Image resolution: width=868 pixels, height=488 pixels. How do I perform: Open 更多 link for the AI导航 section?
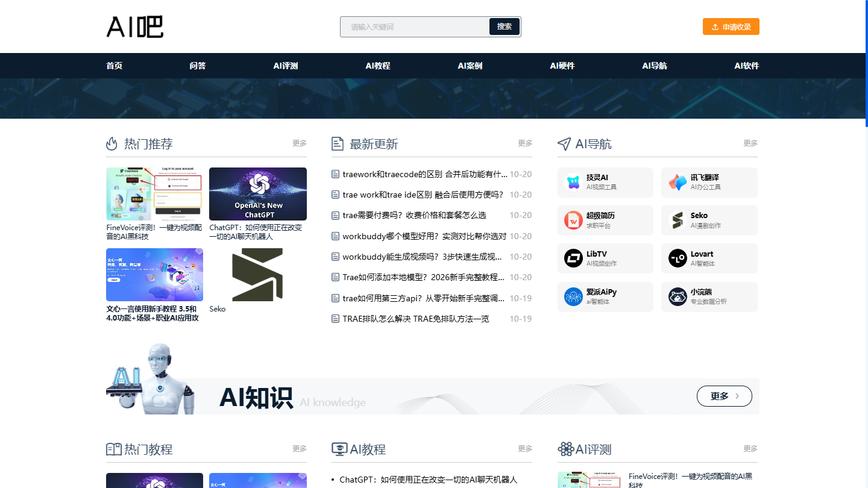(x=750, y=143)
